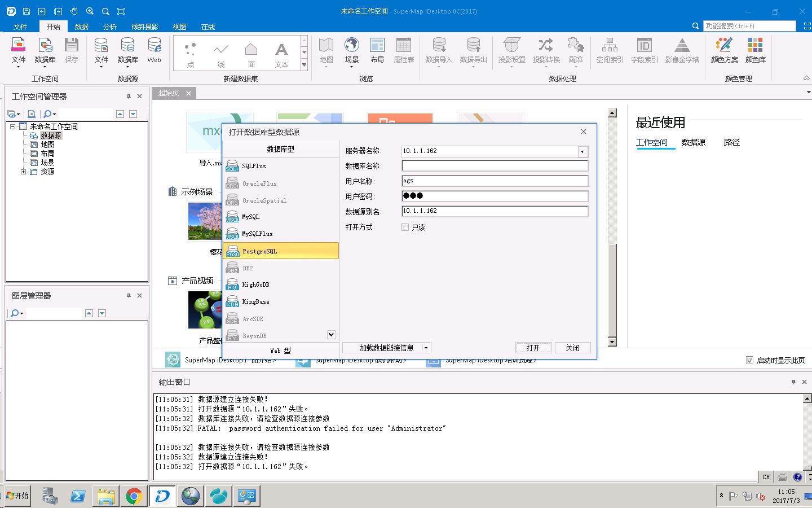Open the 加载数据链接信息 dropdown arrow
Screen dimensions: 812x508
[425, 348]
